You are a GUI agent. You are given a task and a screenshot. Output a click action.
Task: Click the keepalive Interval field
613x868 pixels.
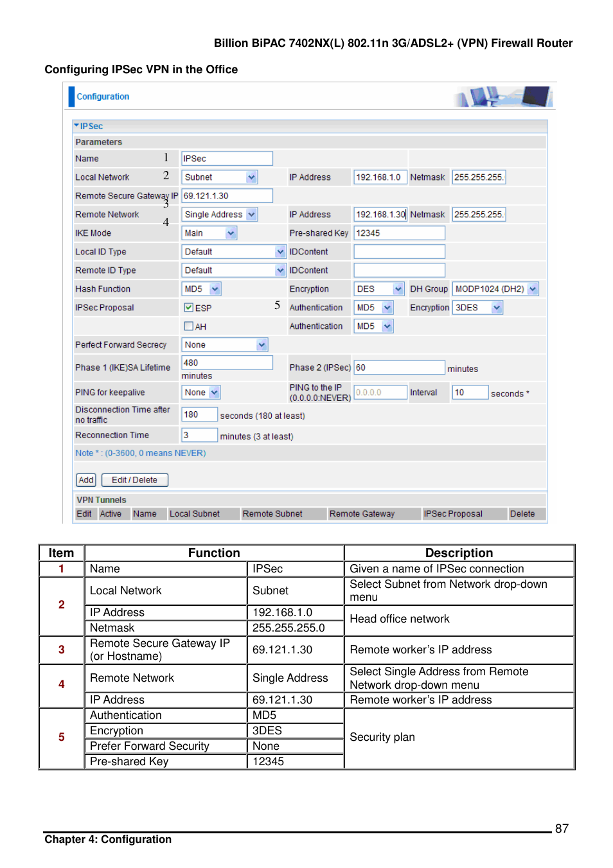(470, 393)
